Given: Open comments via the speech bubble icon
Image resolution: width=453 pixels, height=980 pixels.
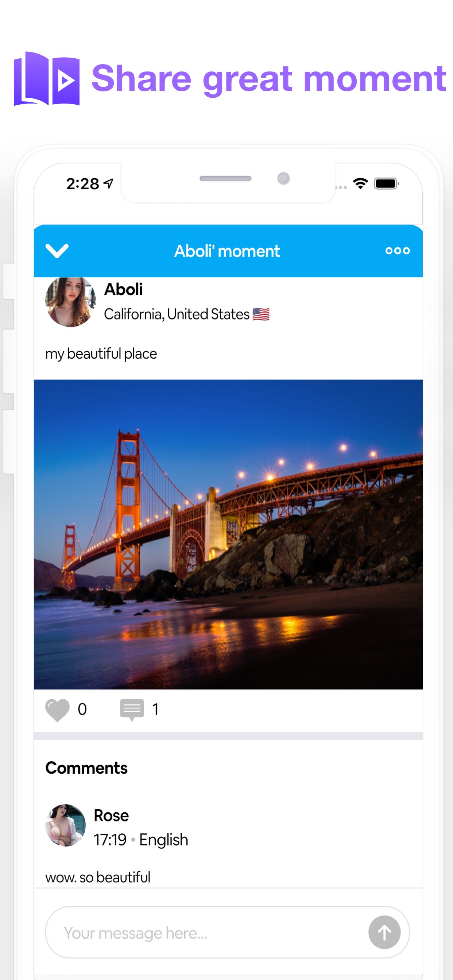Looking at the screenshot, I should pos(132,709).
